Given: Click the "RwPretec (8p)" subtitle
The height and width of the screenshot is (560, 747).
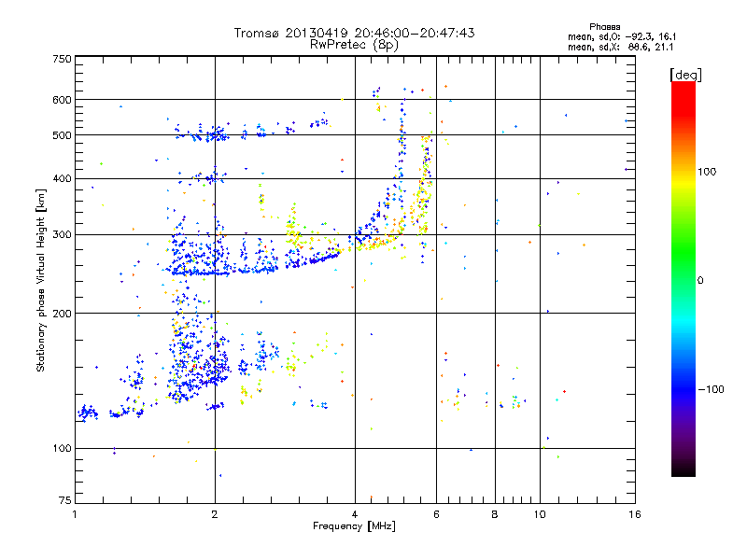Looking at the screenshot, I should coord(354,45).
